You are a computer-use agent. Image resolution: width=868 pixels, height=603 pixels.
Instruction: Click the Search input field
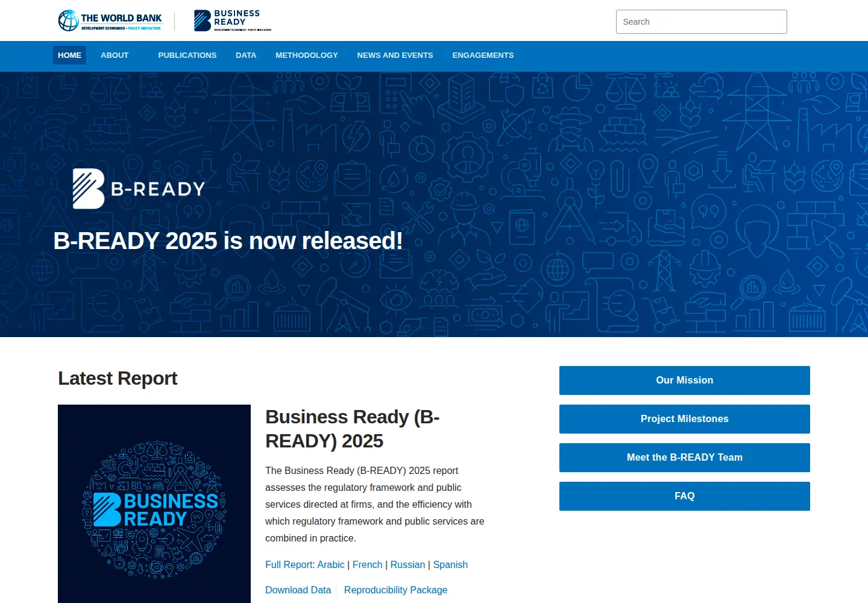coord(702,22)
